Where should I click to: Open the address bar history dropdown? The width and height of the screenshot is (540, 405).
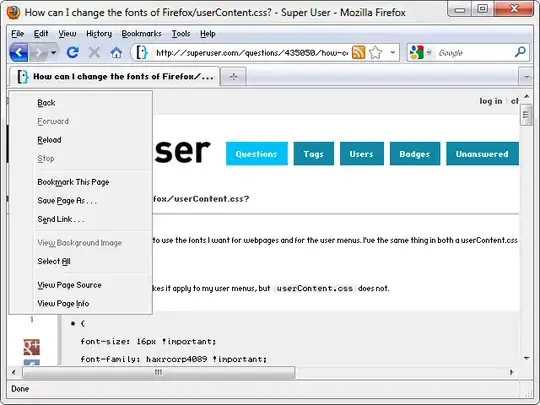pyautogui.click(x=392, y=53)
